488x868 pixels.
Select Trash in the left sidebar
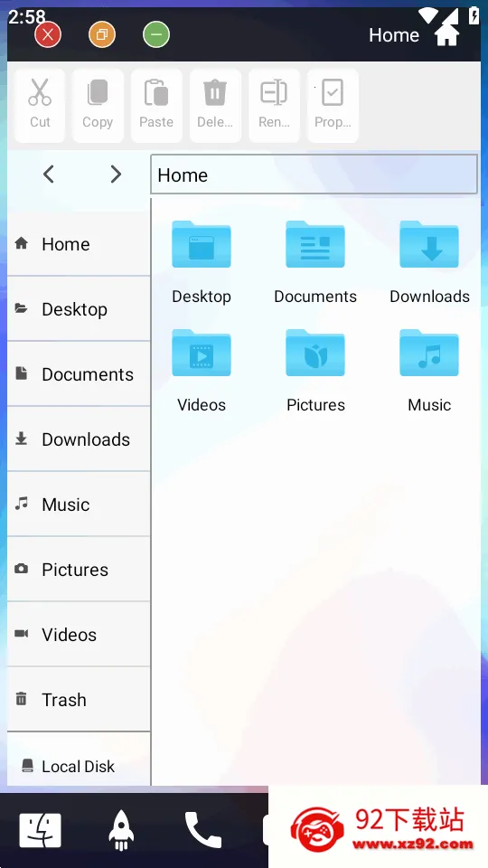point(79,700)
